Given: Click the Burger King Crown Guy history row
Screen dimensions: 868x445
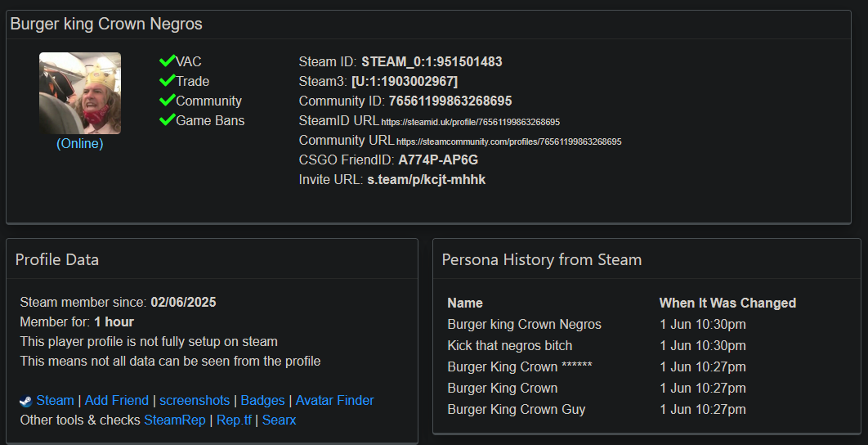Looking at the screenshot, I should pos(517,410).
